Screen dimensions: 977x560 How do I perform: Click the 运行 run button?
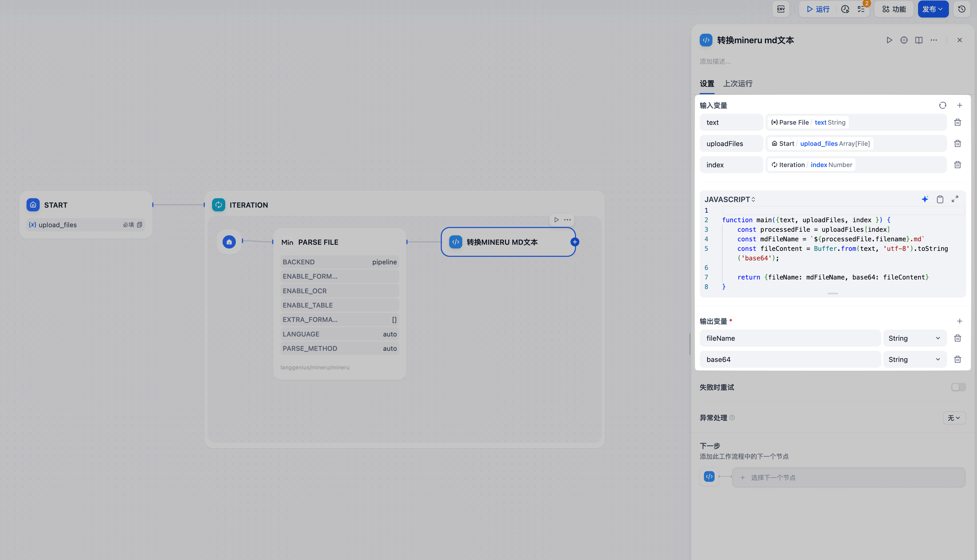tap(818, 9)
